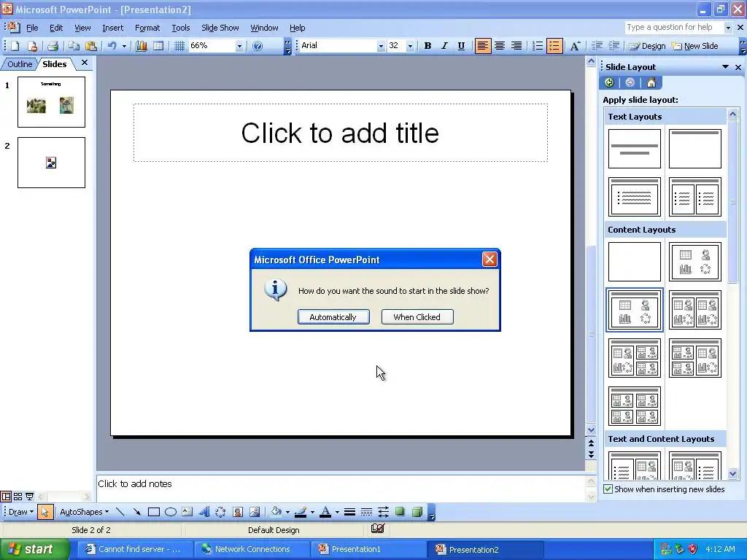This screenshot has width=747, height=560.
Task: Open Network Connections from taskbar
Action: pos(252,549)
